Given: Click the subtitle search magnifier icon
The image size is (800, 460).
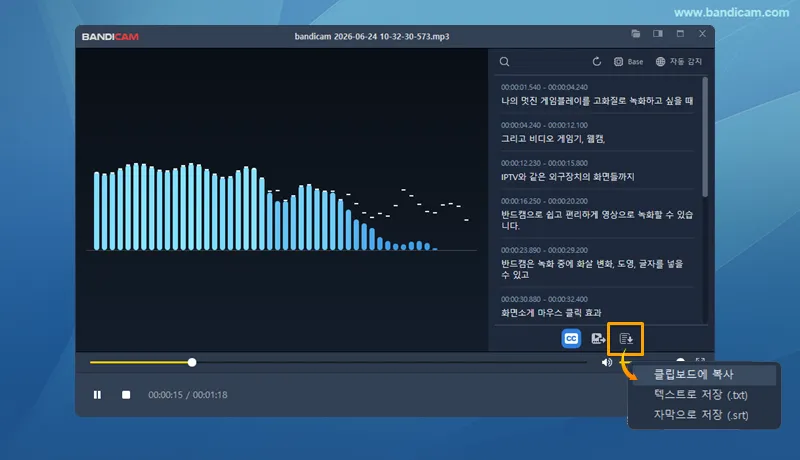Looking at the screenshot, I should (x=505, y=62).
